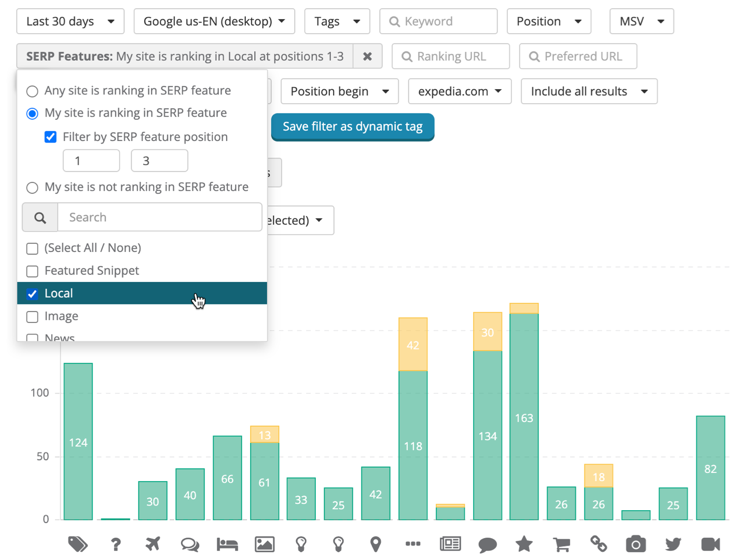Check the Featured Snippet checkbox
Viewport: 747px width, 560px height.
coord(32,271)
